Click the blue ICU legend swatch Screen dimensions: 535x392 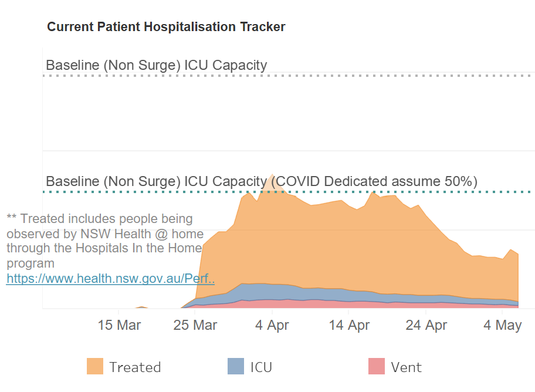236,366
